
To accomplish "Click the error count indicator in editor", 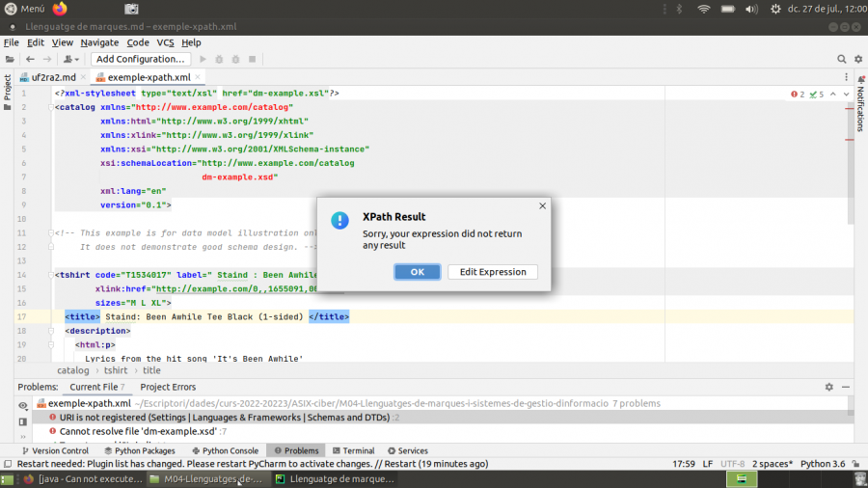I will click(x=798, y=95).
